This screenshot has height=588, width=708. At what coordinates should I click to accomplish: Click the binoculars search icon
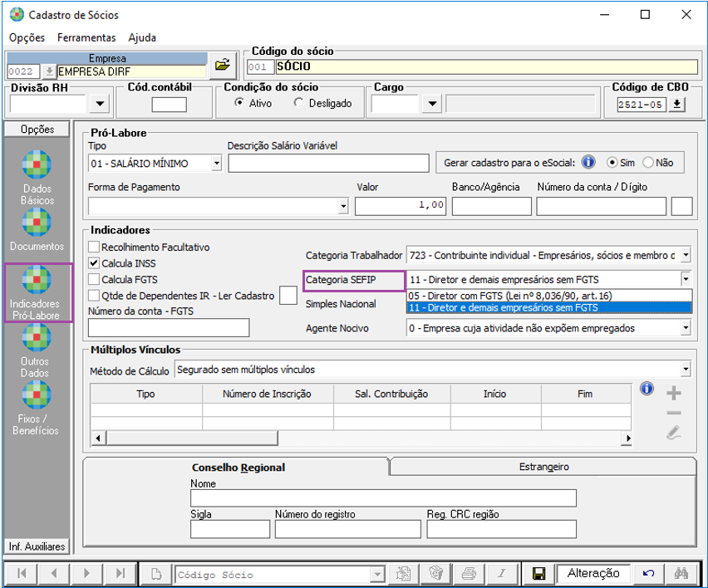pos(681,574)
